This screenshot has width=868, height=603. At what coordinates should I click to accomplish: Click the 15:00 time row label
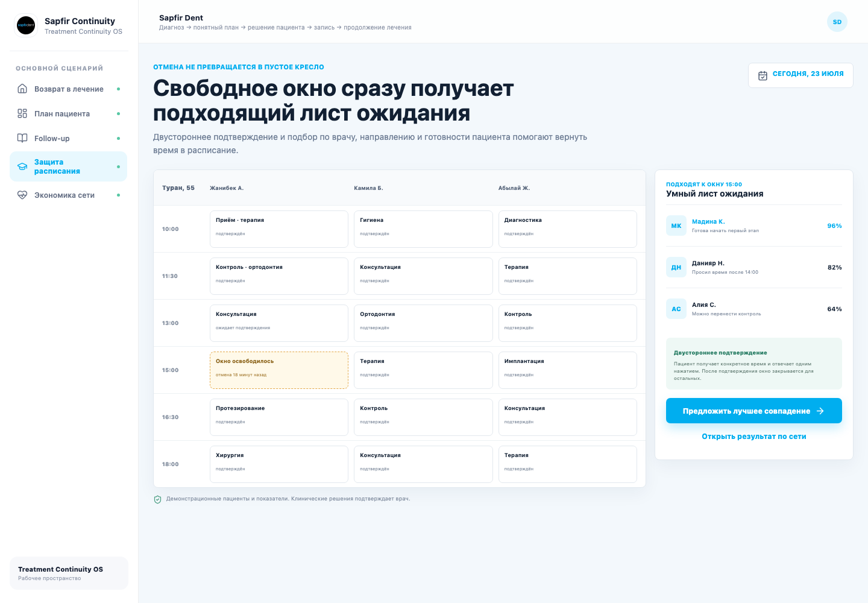[171, 370]
